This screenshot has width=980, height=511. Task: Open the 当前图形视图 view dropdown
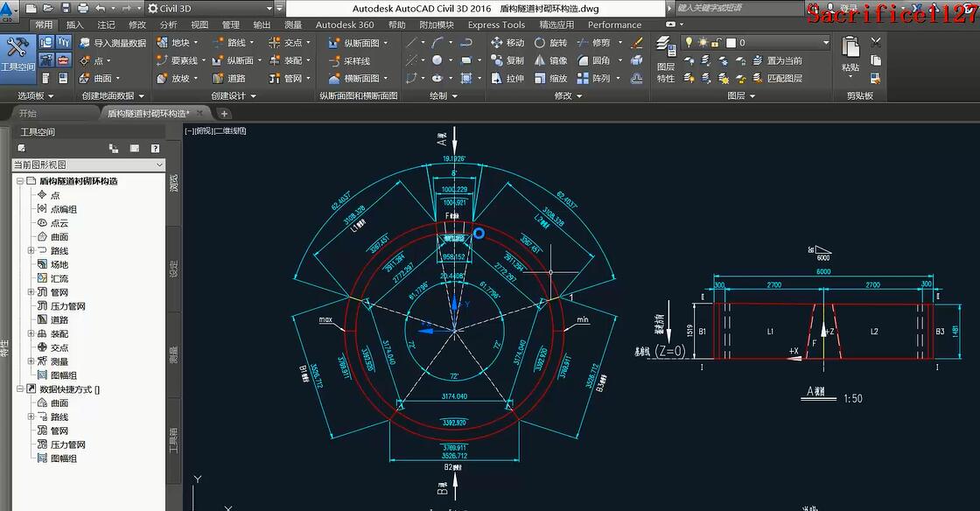pos(87,164)
